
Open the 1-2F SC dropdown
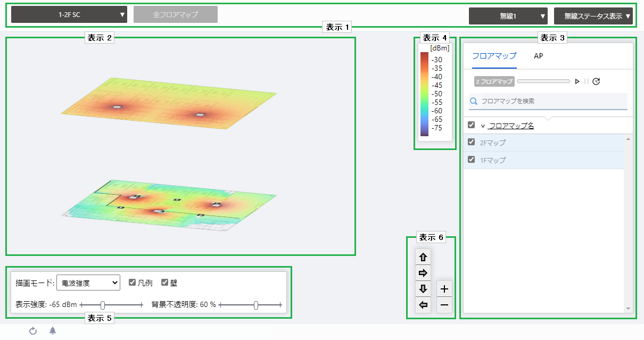[69, 15]
